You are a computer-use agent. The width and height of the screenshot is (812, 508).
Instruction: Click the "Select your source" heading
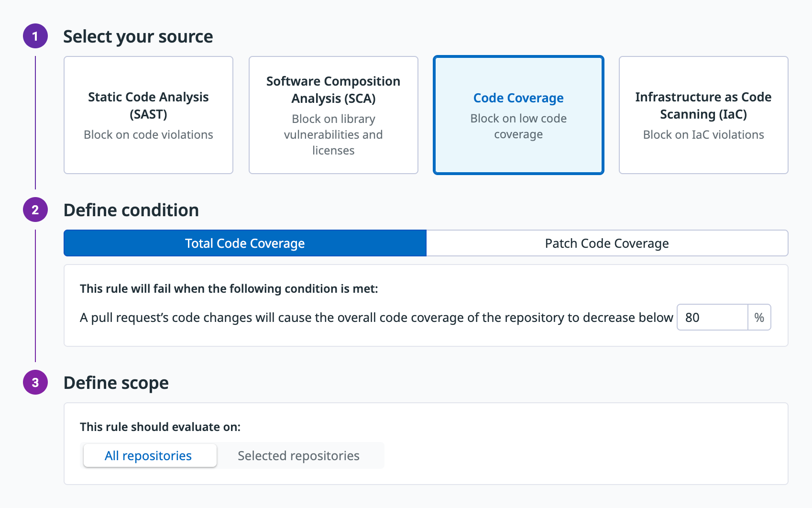138,37
